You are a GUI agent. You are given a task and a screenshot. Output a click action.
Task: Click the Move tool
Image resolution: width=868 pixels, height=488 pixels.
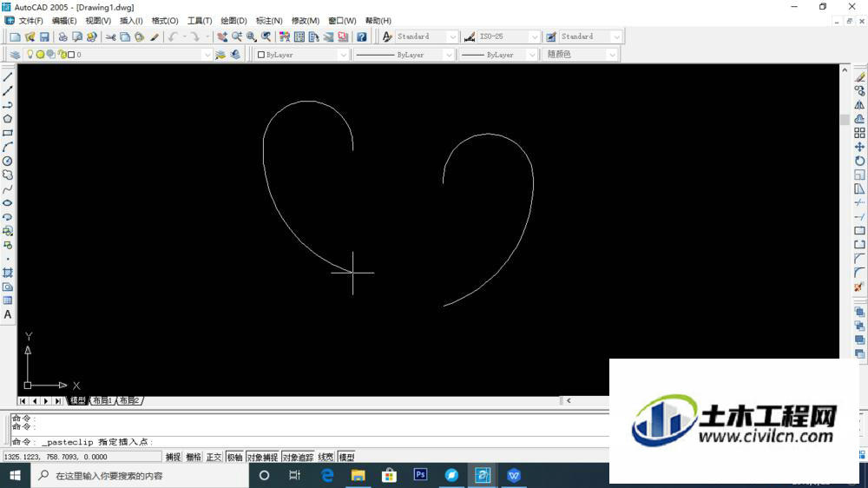coord(859,147)
